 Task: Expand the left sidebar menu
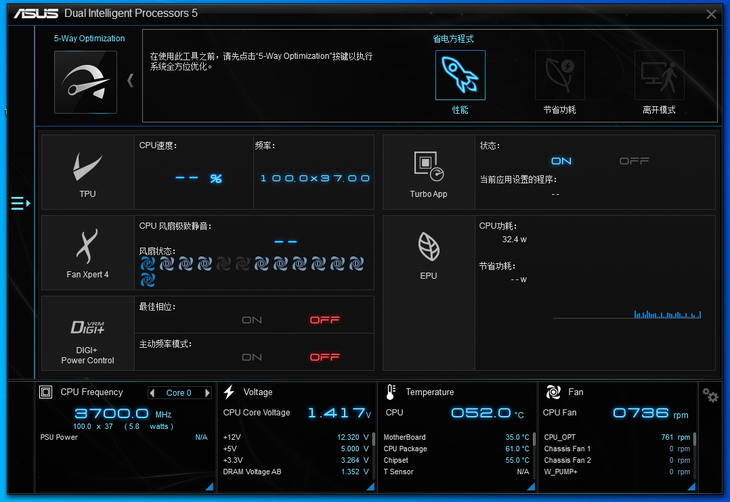[x=20, y=204]
